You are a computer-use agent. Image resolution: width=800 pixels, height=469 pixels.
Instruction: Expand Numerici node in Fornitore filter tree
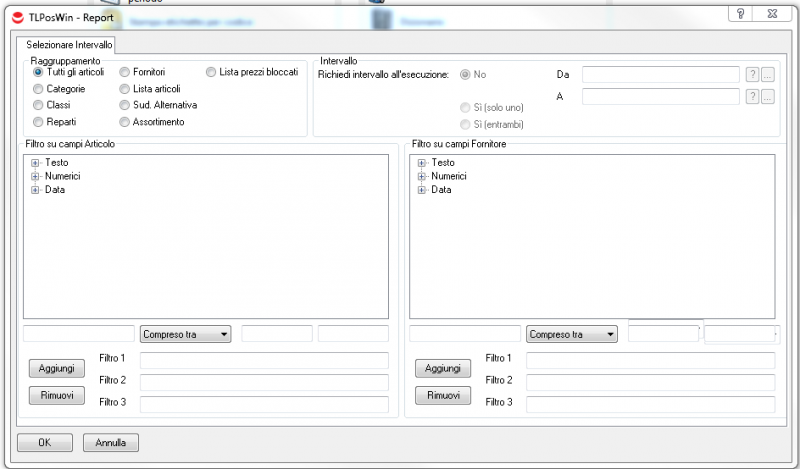pyautogui.click(x=421, y=176)
